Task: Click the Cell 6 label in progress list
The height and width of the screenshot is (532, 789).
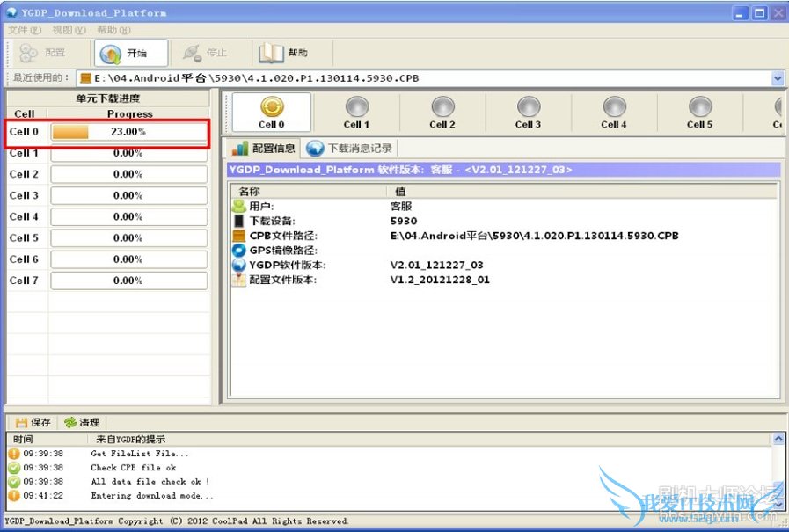Action: [x=24, y=259]
